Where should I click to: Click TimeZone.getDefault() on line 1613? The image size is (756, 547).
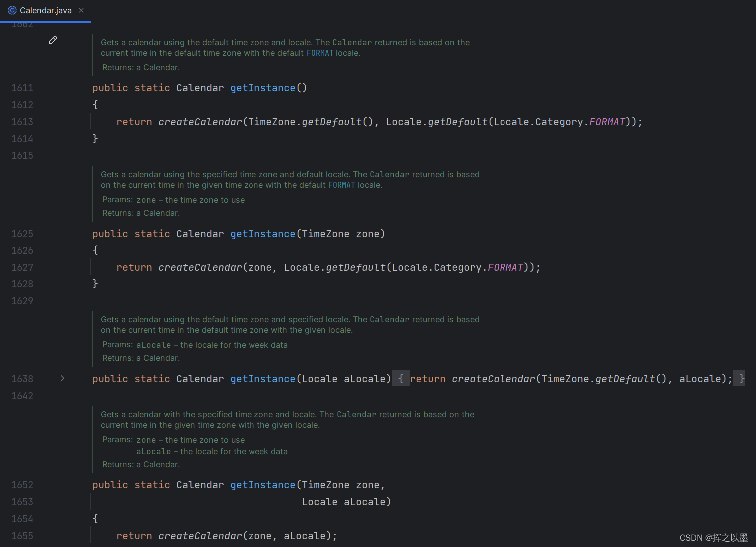310,122
